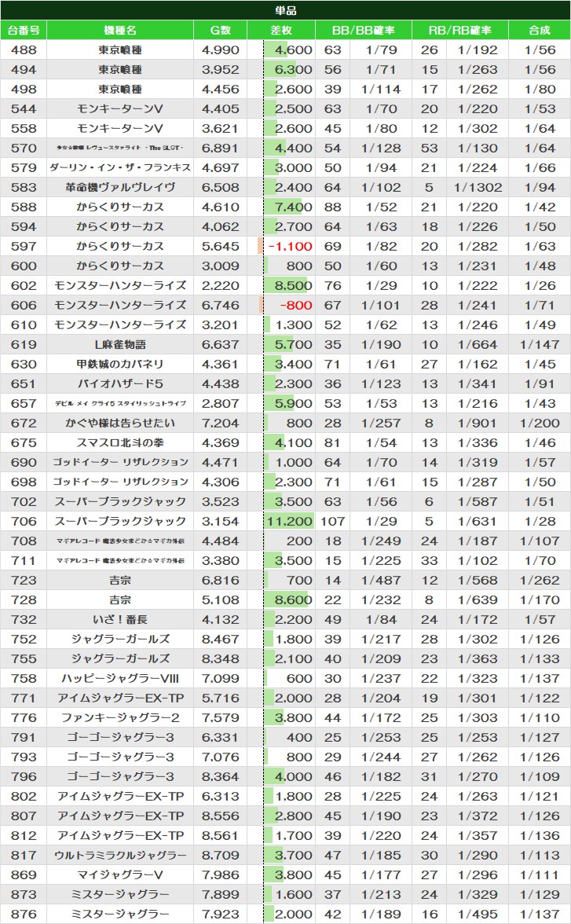Click 吉宗 in row 723
This screenshot has width=571, height=924.
click(120, 580)
